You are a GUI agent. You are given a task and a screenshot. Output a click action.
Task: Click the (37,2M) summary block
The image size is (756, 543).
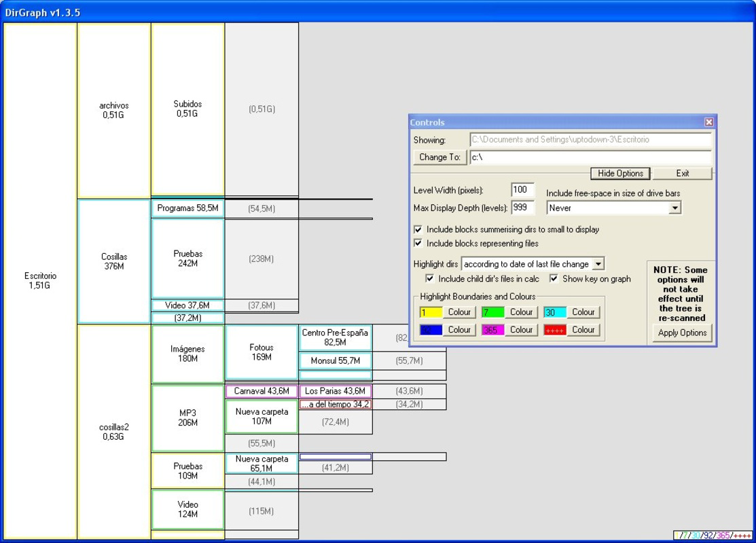point(187,318)
